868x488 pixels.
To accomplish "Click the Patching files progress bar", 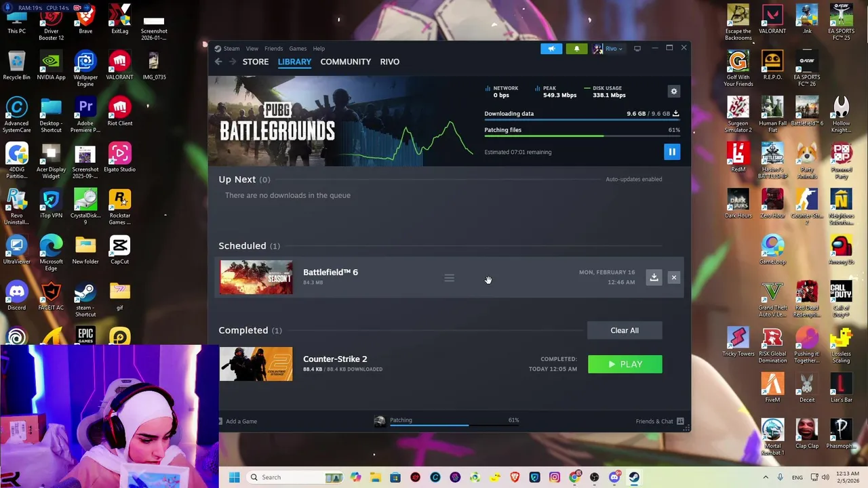I will click(582, 136).
